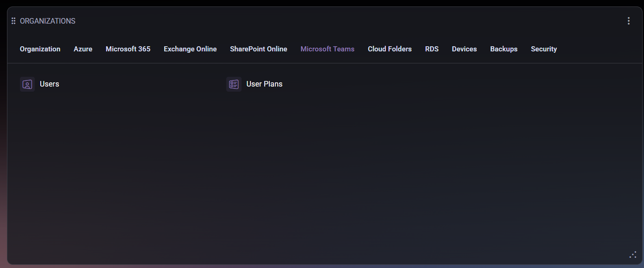Open the Exchange Online tab

190,49
